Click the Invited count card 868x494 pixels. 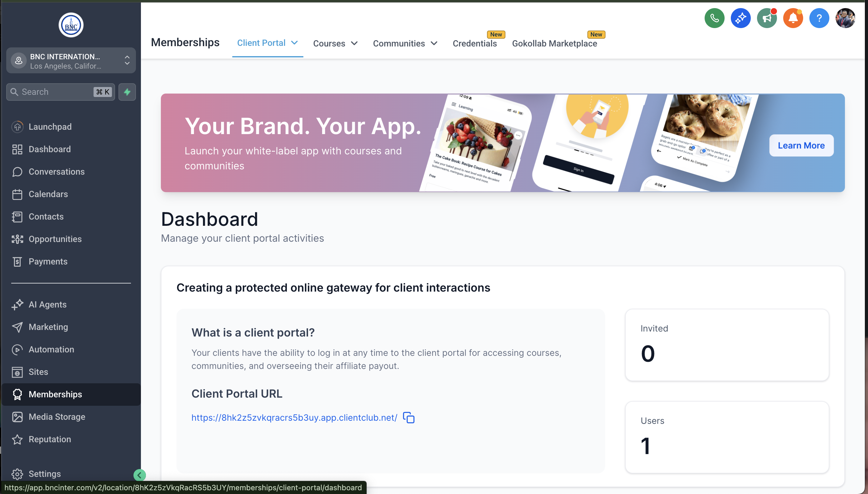click(x=727, y=345)
